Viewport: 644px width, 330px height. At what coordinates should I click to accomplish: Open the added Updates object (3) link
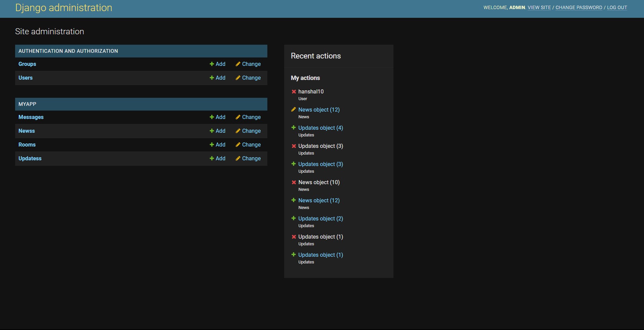click(x=320, y=164)
